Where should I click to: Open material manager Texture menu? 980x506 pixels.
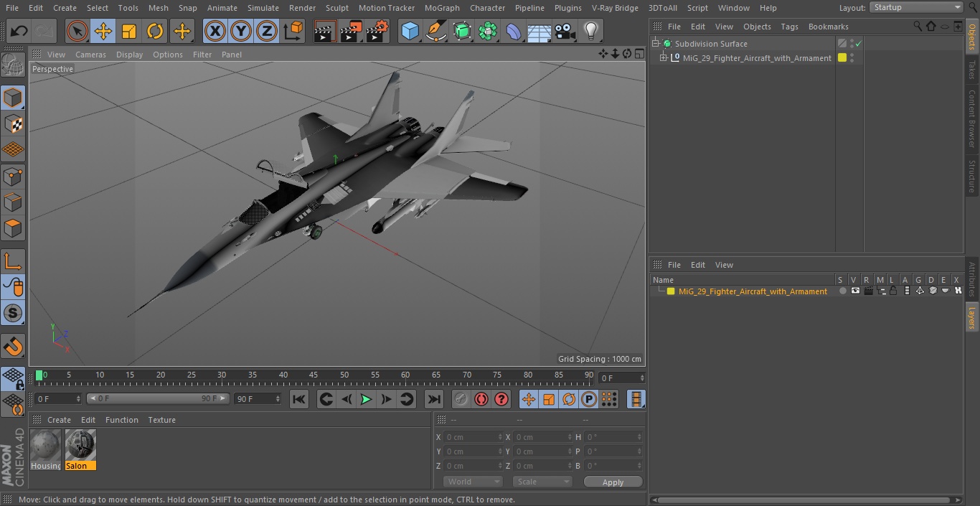(161, 420)
